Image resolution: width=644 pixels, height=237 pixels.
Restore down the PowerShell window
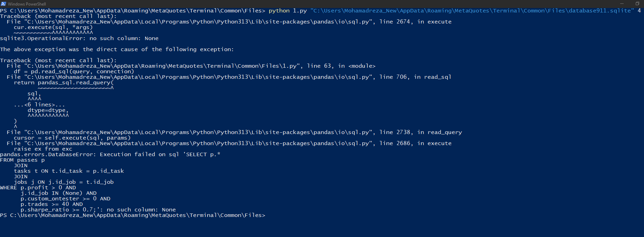(637, 4)
